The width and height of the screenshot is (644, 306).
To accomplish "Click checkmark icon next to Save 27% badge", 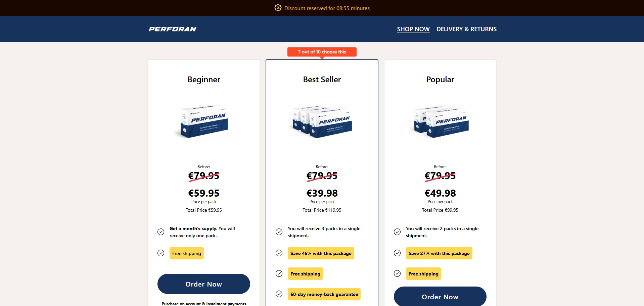I will pyautogui.click(x=397, y=253).
